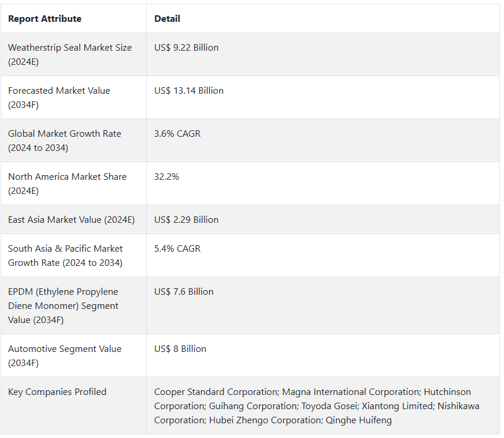Select the "Forecasted Market Value (2034F)" cell
The width and height of the screenshot is (504, 438).
tap(59, 97)
